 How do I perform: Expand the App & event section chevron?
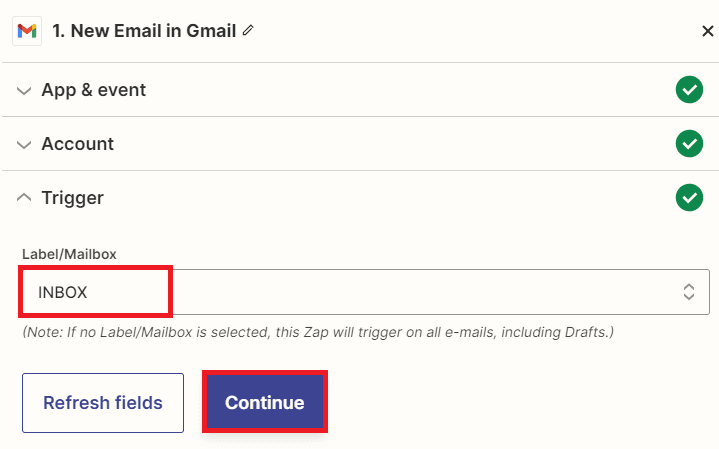pos(24,90)
